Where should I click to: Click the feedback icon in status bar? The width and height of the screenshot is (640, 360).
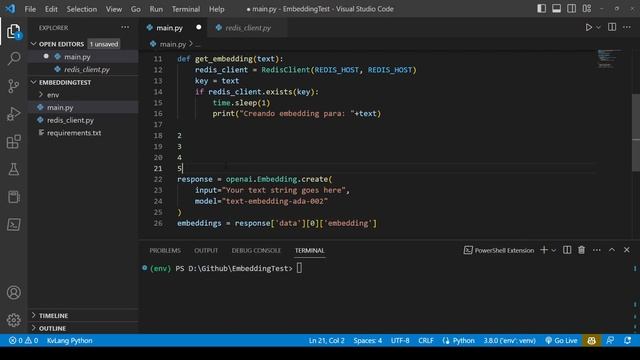point(610,340)
